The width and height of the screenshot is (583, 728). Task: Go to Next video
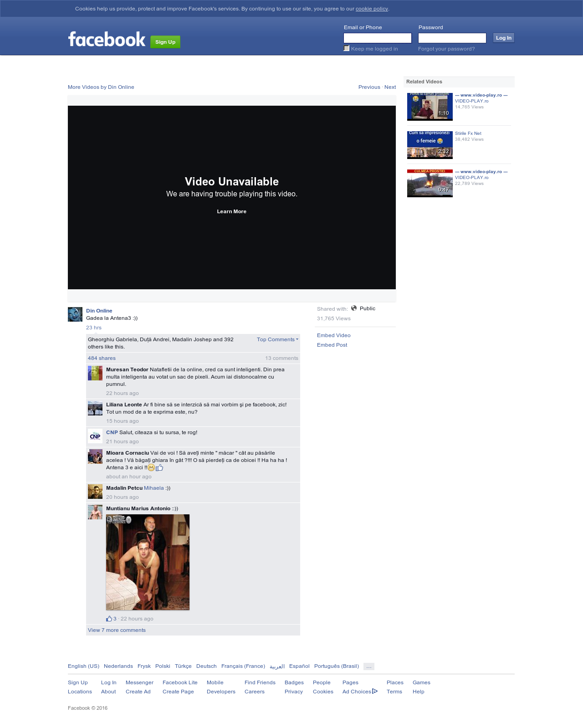coord(390,87)
